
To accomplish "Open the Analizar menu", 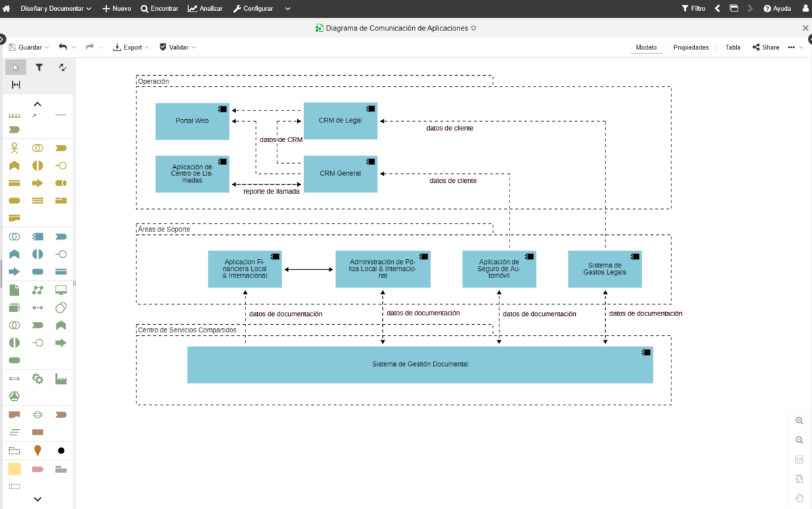I will pyautogui.click(x=204, y=8).
